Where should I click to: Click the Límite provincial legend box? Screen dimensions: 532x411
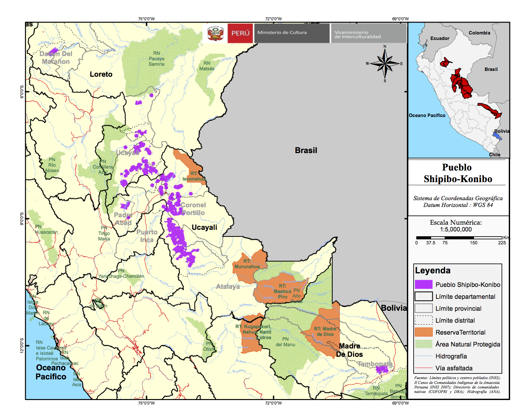point(423,308)
